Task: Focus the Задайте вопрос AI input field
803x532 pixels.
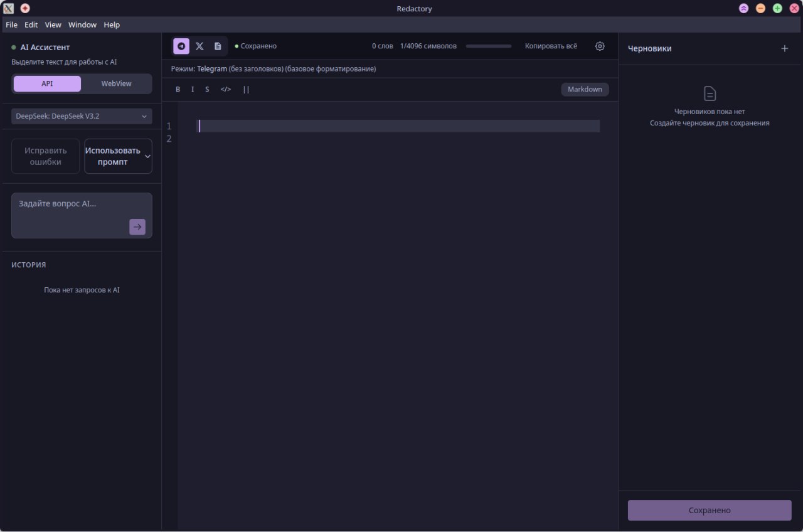Action: pos(82,215)
